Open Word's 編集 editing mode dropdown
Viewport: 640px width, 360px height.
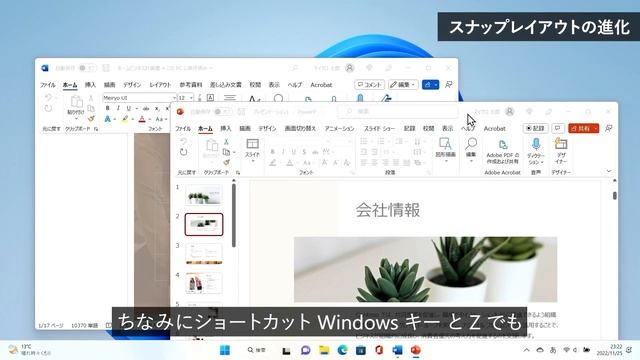pyautogui.click(x=403, y=84)
